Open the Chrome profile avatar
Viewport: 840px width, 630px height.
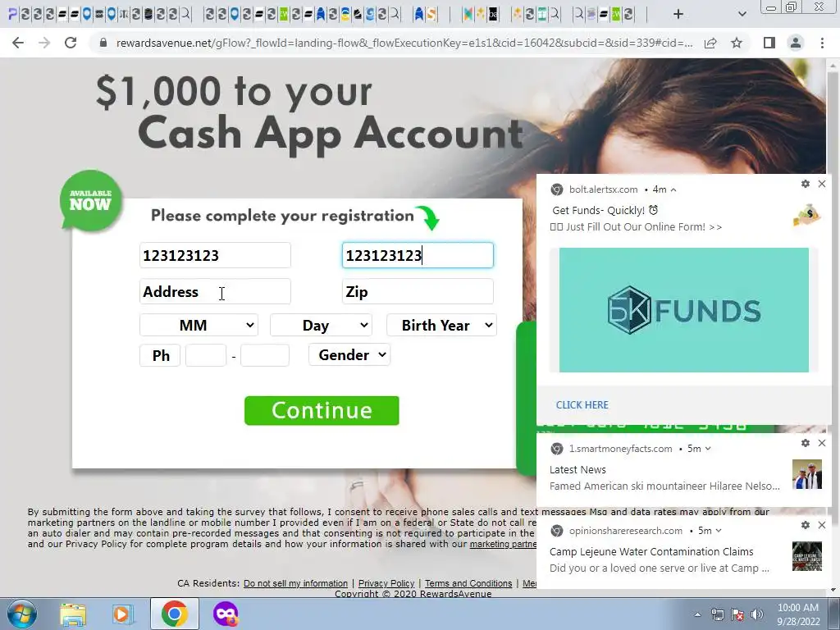tap(796, 43)
